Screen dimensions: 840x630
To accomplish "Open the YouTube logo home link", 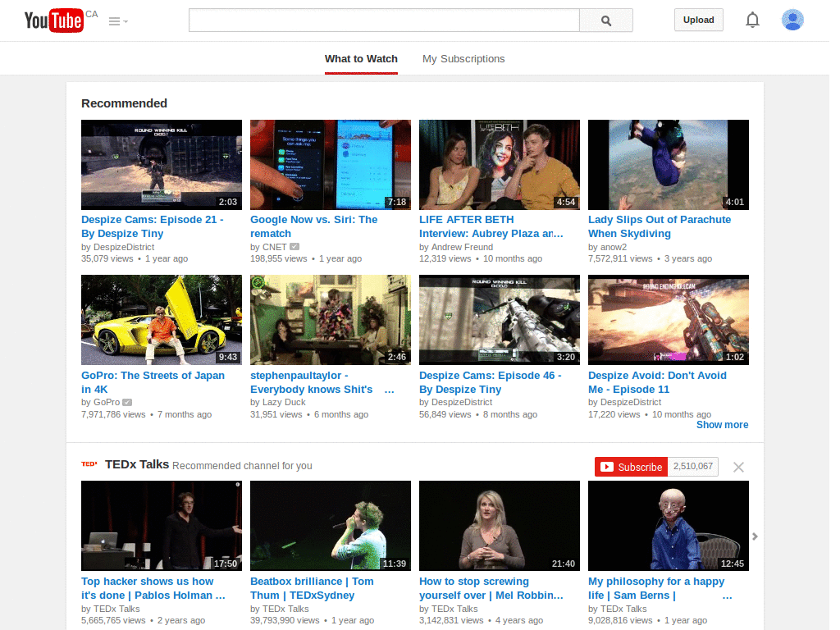I will click(54, 21).
